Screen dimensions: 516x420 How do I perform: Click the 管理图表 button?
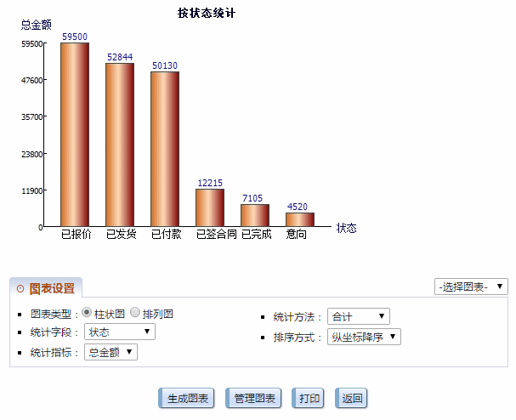(254, 399)
